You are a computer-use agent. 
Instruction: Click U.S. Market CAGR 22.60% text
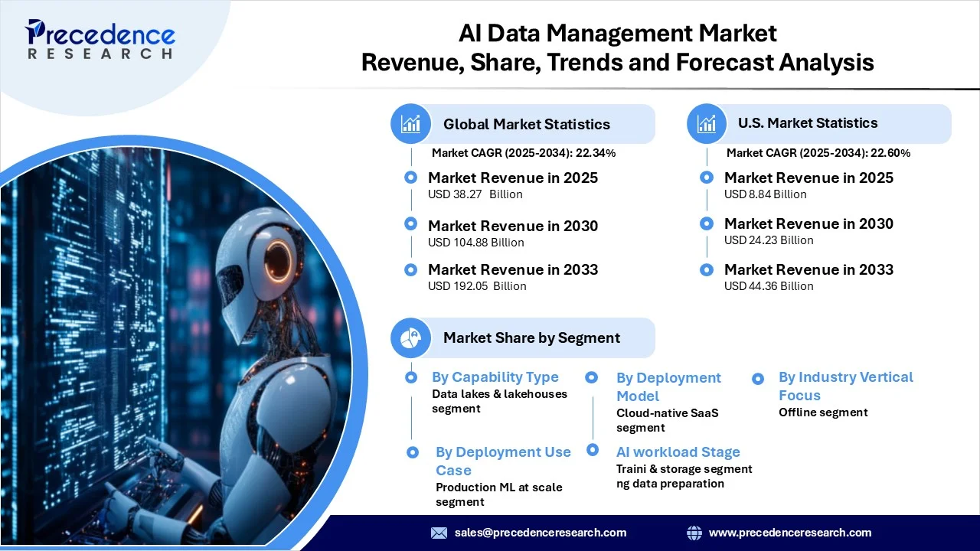[x=818, y=153]
